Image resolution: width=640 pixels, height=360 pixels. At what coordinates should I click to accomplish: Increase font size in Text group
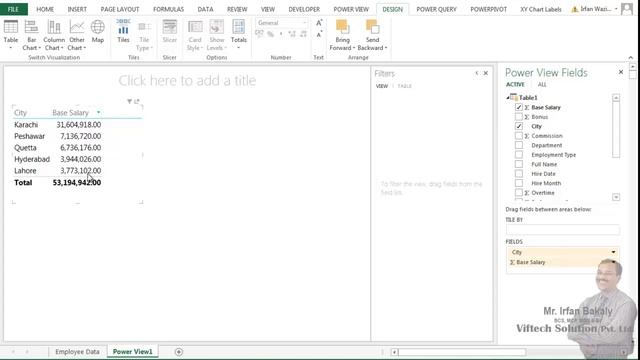click(319, 23)
